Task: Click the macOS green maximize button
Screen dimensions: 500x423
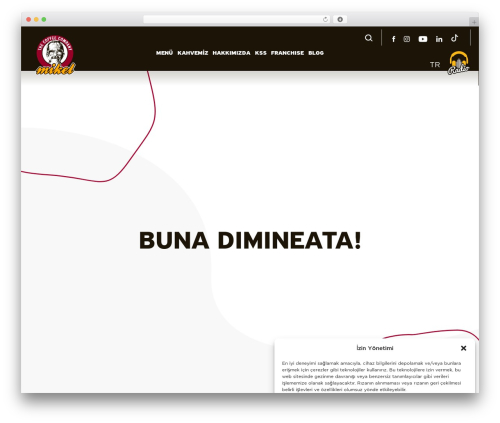Action: tap(44, 19)
